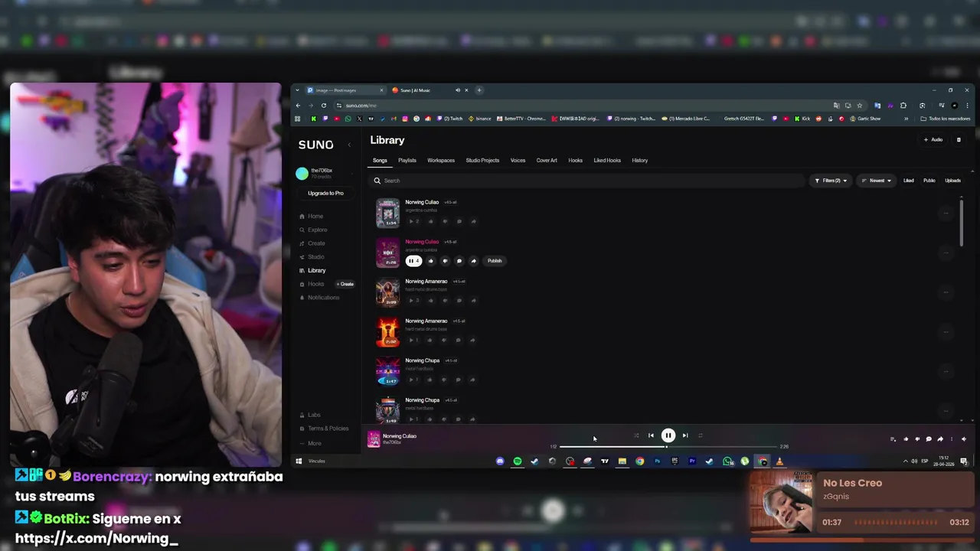Image resolution: width=980 pixels, height=551 pixels.
Task: Focus the Search songs field
Action: pos(588,181)
